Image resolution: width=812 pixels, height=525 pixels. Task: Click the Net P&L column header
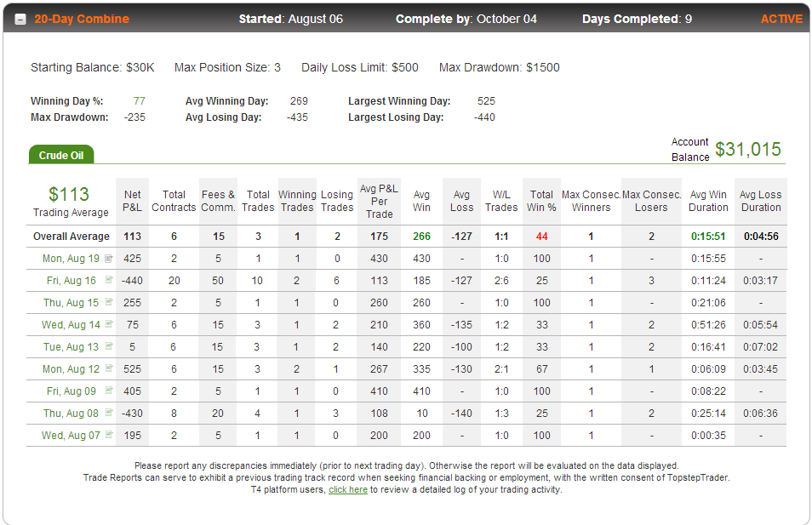[132, 201]
